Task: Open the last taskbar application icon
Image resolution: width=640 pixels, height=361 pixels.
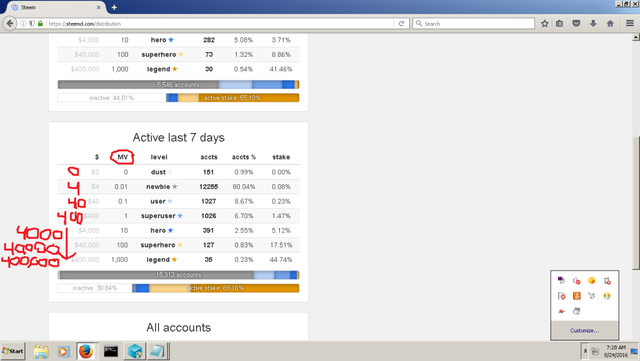Action: (157, 351)
